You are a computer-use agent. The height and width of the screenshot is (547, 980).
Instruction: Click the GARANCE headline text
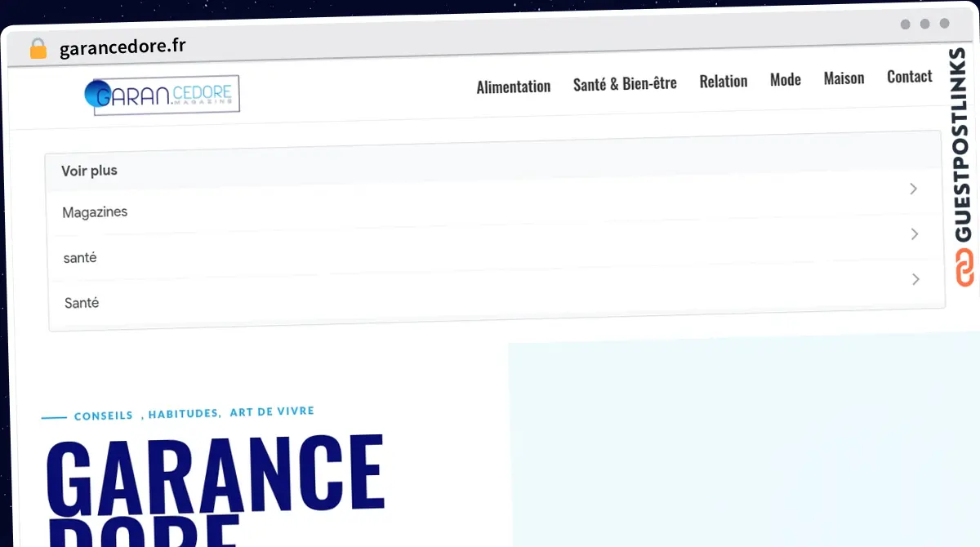click(216, 476)
